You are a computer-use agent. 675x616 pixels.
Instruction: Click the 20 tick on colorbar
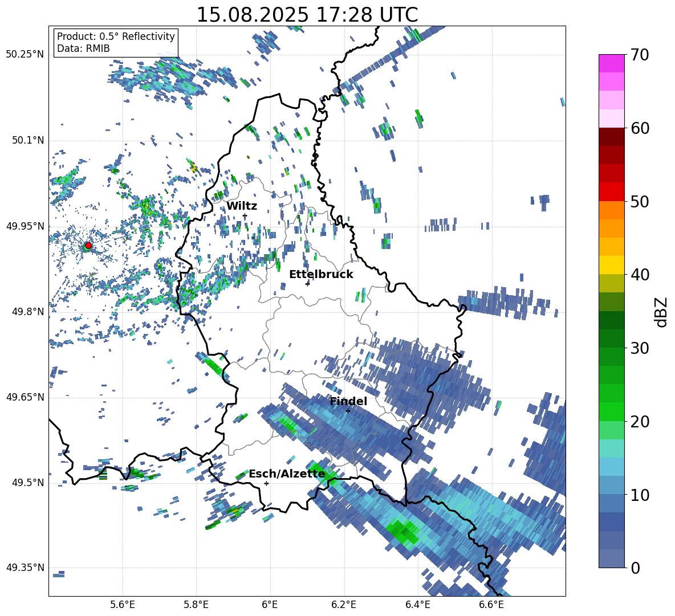640,421
